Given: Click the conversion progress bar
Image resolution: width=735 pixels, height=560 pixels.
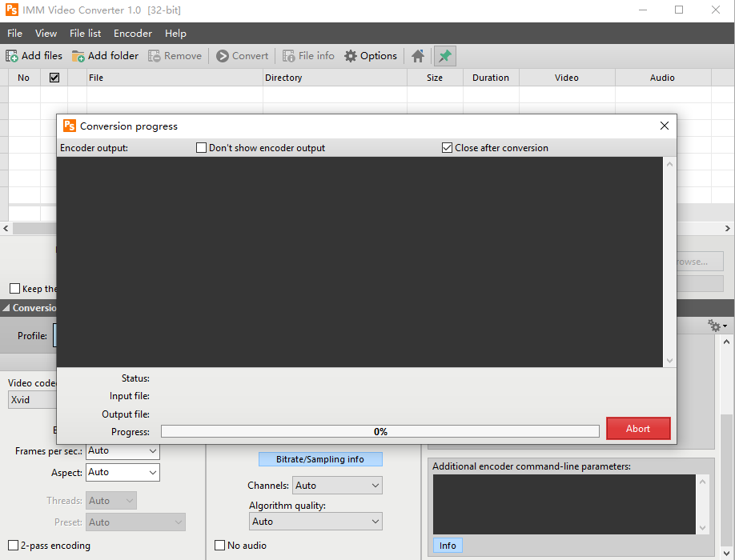Looking at the screenshot, I should click(380, 431).
